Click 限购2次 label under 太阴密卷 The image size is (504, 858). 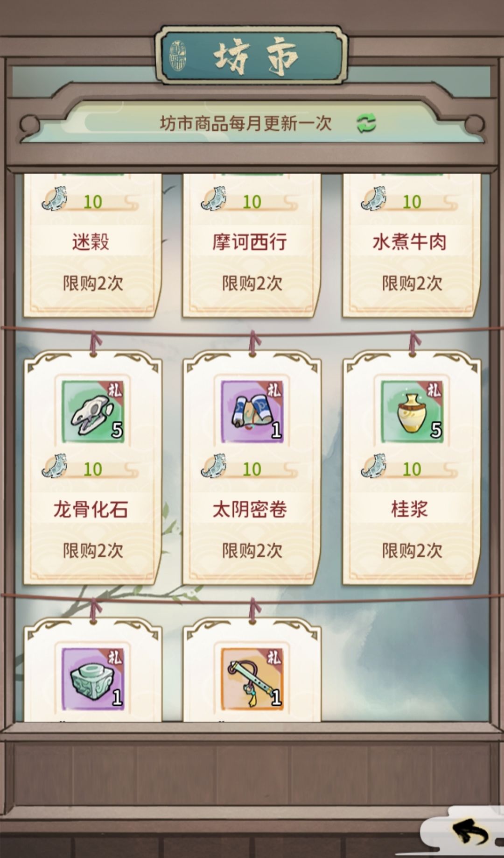click(252, 551)
